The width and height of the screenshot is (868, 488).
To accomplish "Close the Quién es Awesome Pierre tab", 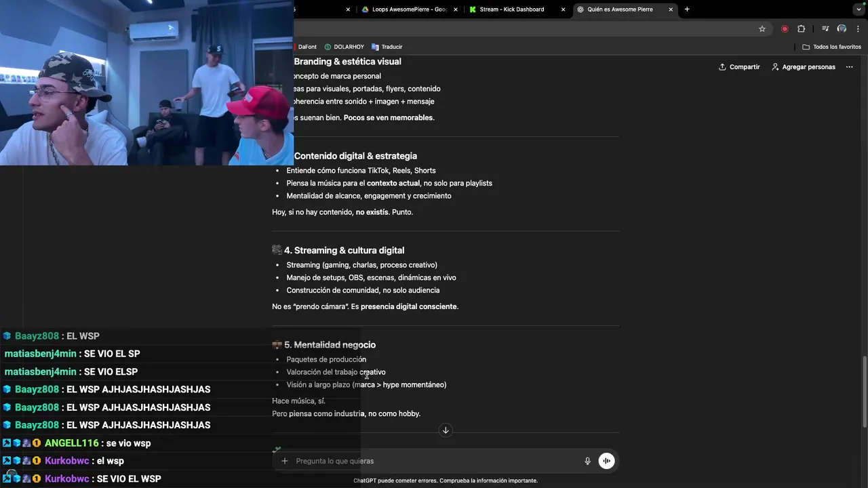I will 671,9.
